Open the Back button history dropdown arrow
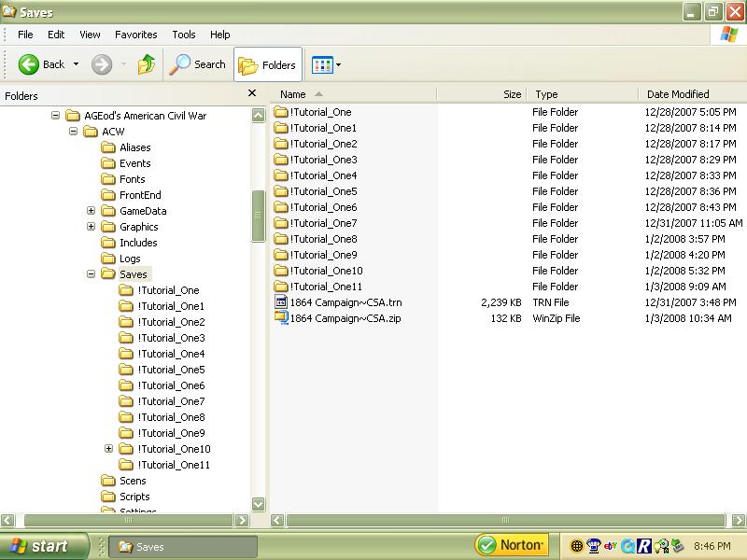This screenshot has width=747, height=560. [77, 64]
